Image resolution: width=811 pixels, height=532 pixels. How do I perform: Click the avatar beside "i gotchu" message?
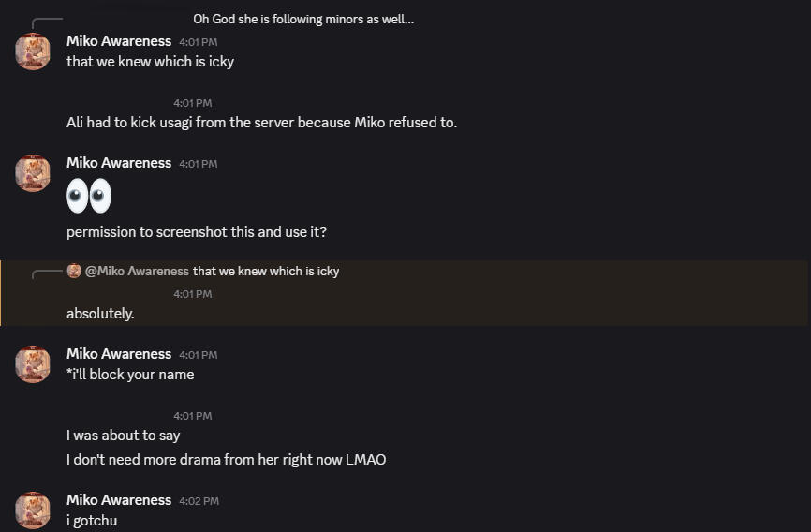33,510
